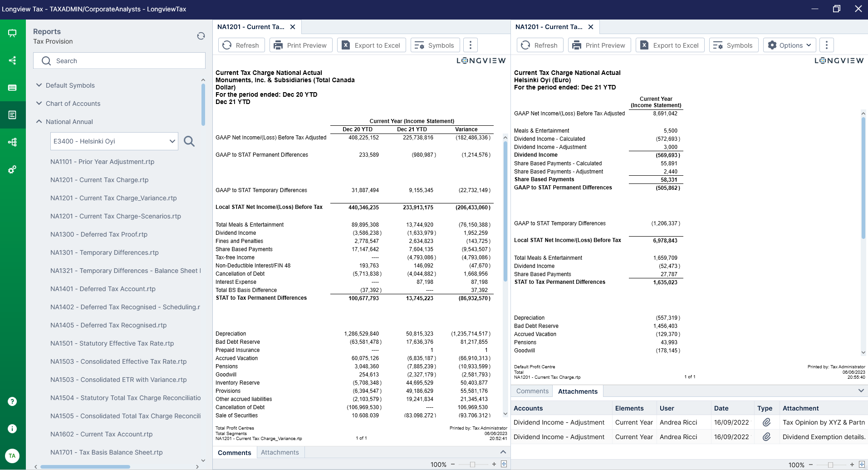
Task: Click the share nodes icon in sidebar
Action: click(x=12, y=60)
